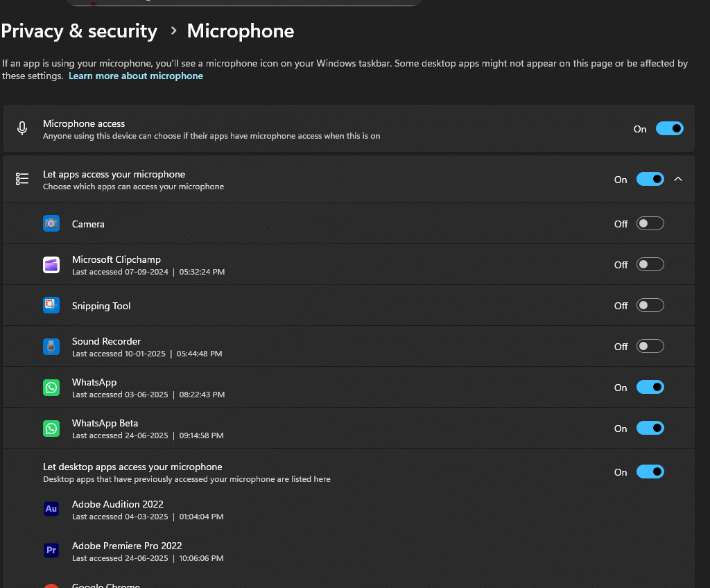
Task: Click the Camera app name
Action: [x=88, y=224]
